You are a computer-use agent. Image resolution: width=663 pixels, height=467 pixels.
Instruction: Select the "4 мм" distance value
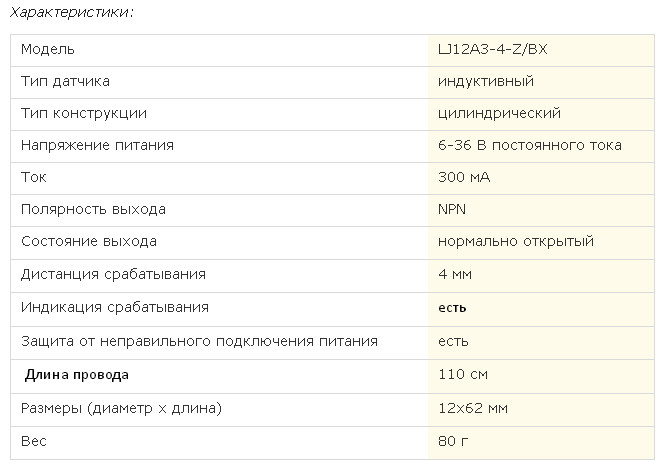[x=455, y=273]
